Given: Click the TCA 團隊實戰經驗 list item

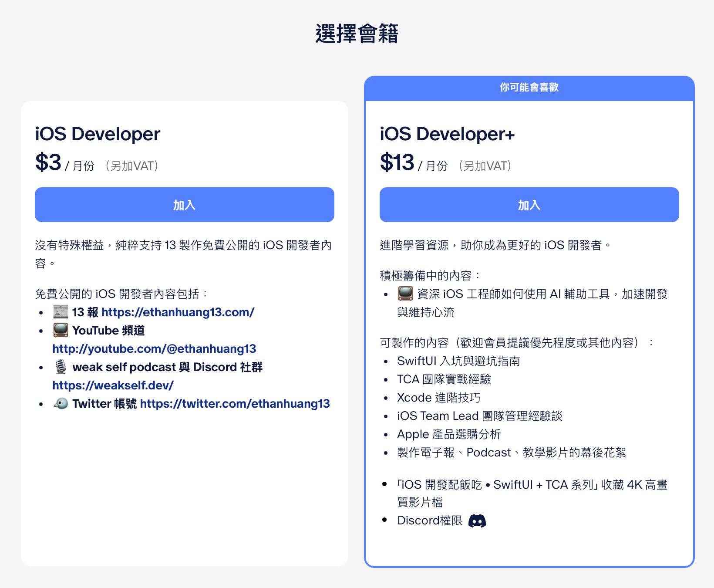Looking at the screenshot, I should click(444, 379).
